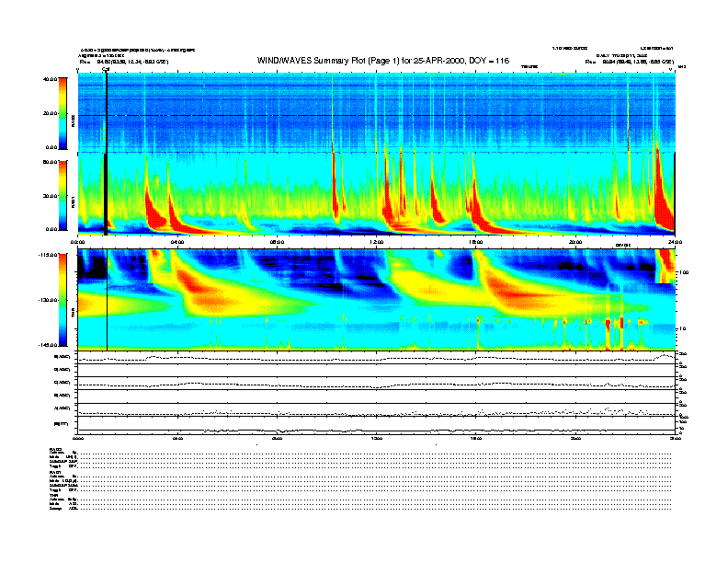
Task: Click the RAD1 color scale bar
Action: click(63, 195)
